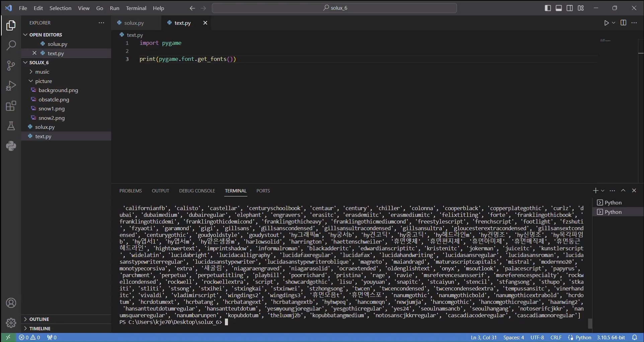644x342 pixels.
Task: Close the terminal panel
Action: point(634,190)
